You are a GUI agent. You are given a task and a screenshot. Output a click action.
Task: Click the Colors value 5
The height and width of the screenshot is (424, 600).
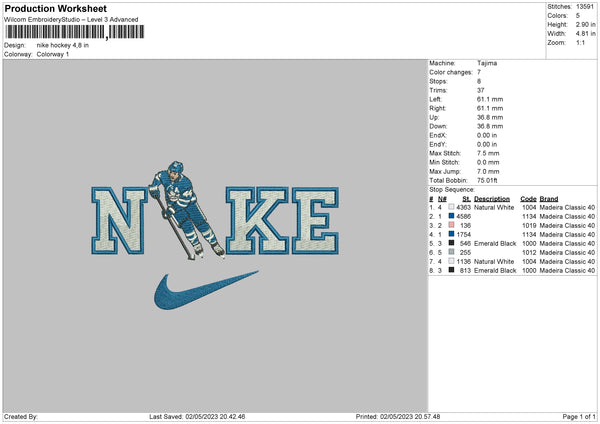click(578, 16)
